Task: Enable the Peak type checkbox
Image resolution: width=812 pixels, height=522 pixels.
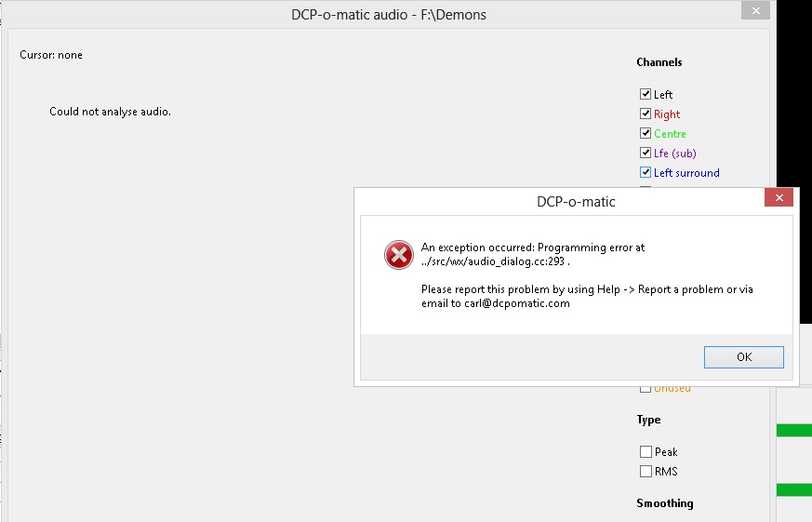Action: pyautogui.click(x=646, y=451)
